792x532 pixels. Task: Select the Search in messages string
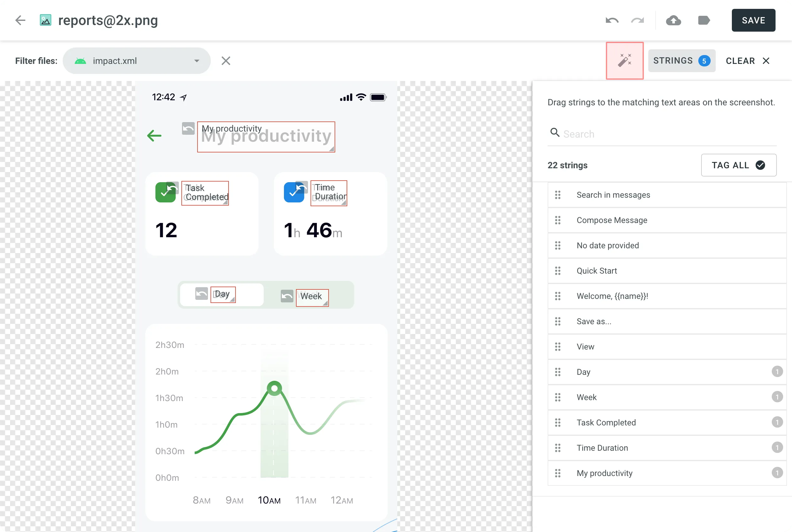[613, 194]
